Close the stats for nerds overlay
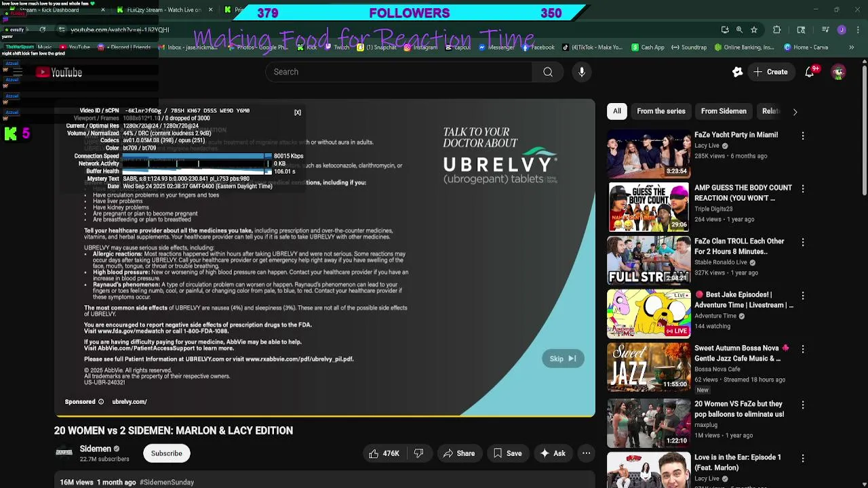Viewport: 868px width, 488px height. pyautogui.click(x=297, y=113)
